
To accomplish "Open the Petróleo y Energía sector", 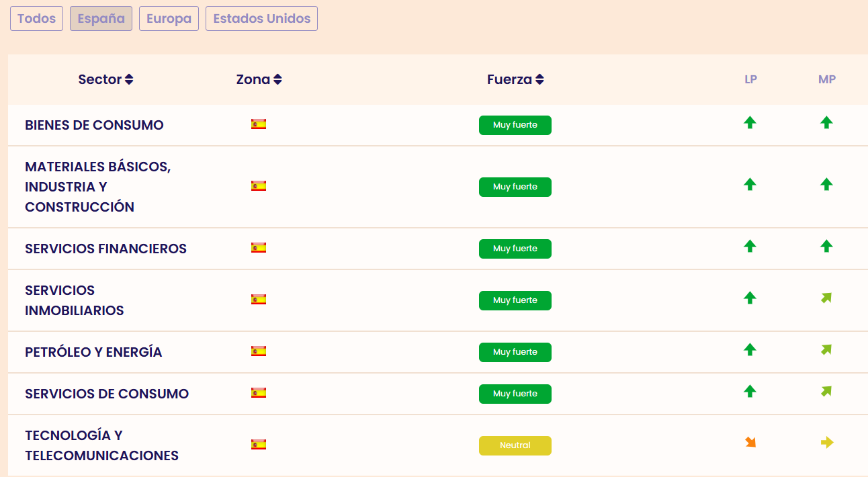I will coord(93,352).
